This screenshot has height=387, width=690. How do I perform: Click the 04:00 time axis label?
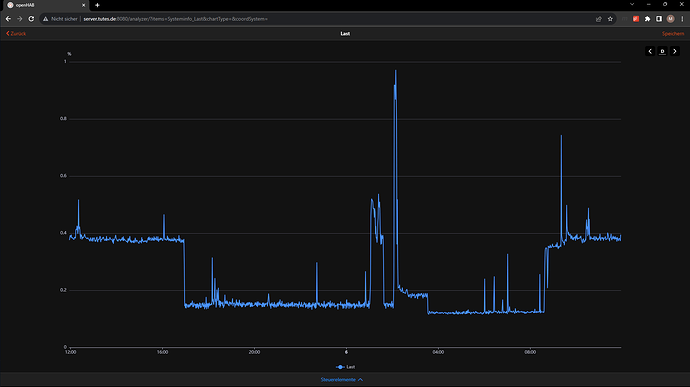438,352
